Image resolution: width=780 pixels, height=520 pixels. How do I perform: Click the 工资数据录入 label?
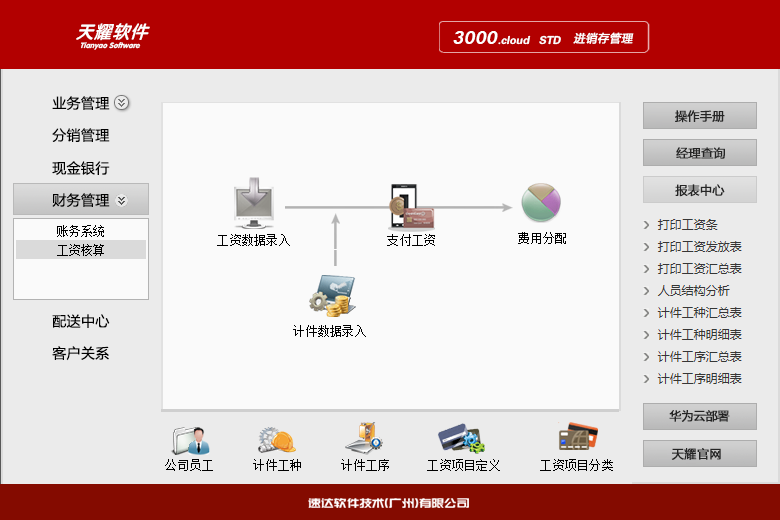point(254,240)
